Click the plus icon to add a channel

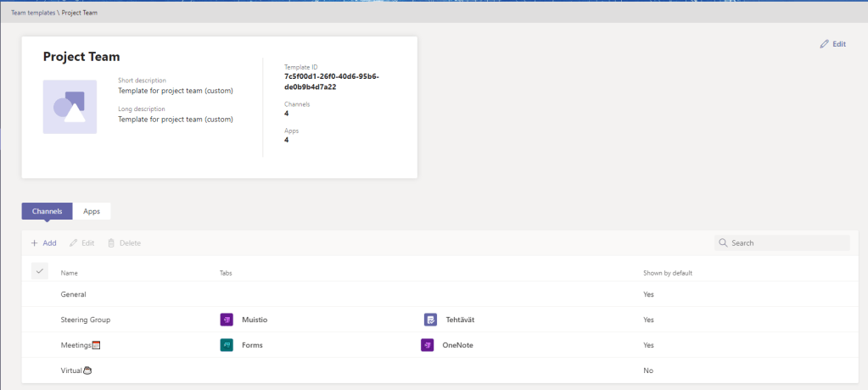point(35,243)
